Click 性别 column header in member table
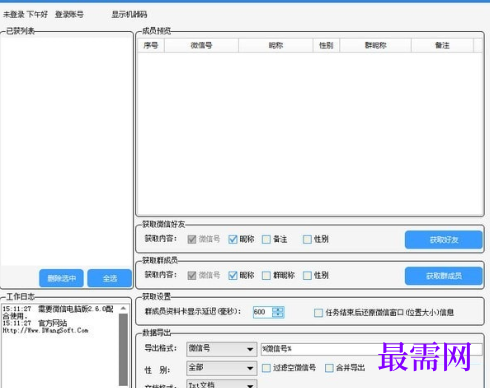Viewport: 490px width, 388px height. (326, 45)
